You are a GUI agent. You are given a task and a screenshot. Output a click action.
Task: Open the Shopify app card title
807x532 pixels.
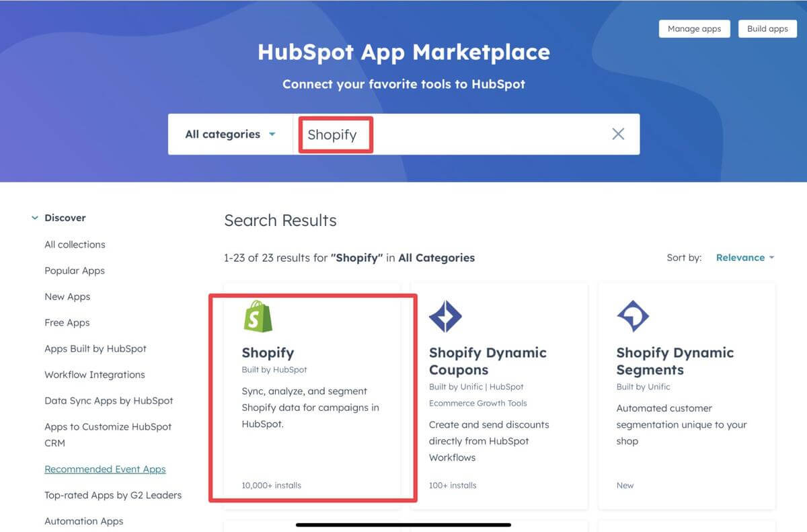[268, 352]
